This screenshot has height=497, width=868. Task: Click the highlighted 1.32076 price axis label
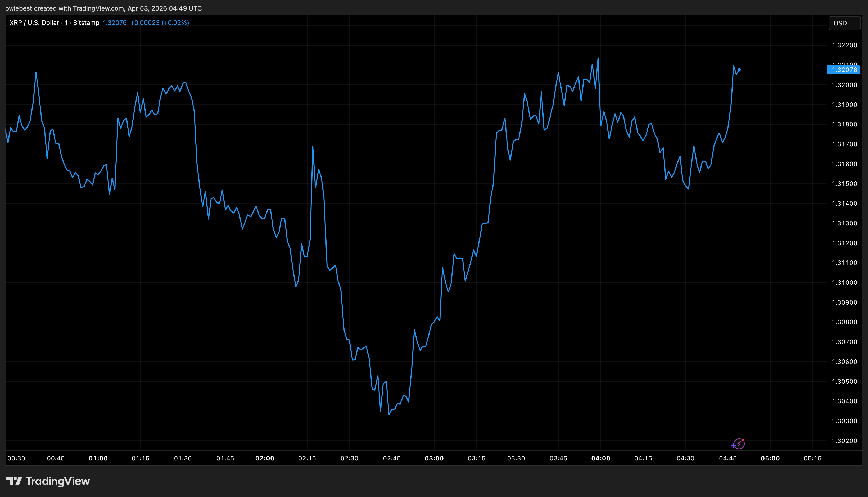tap(844, 70)
